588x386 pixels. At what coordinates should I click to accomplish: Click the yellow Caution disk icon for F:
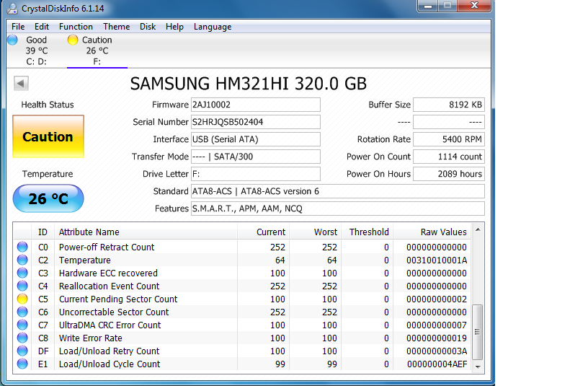(x=73, y=40)
